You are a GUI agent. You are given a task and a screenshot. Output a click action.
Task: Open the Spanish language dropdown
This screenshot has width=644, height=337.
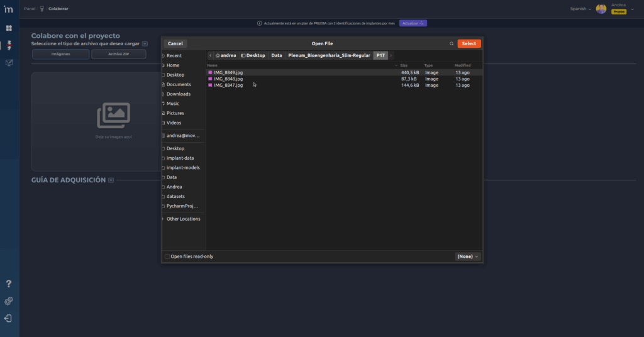click(580, 9)
